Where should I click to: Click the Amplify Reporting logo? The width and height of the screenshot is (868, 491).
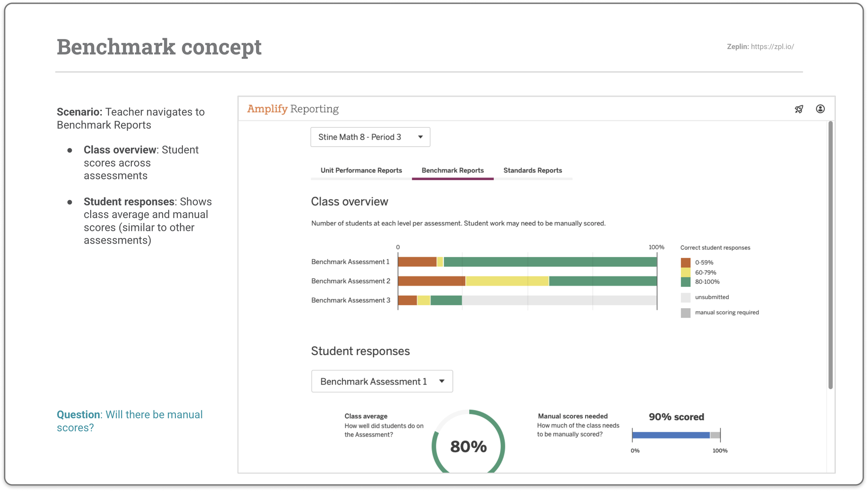pos(293,109)
